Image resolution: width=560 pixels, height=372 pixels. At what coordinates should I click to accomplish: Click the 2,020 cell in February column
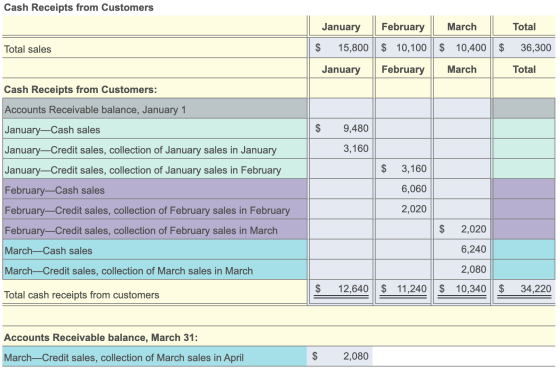point(403,209)
